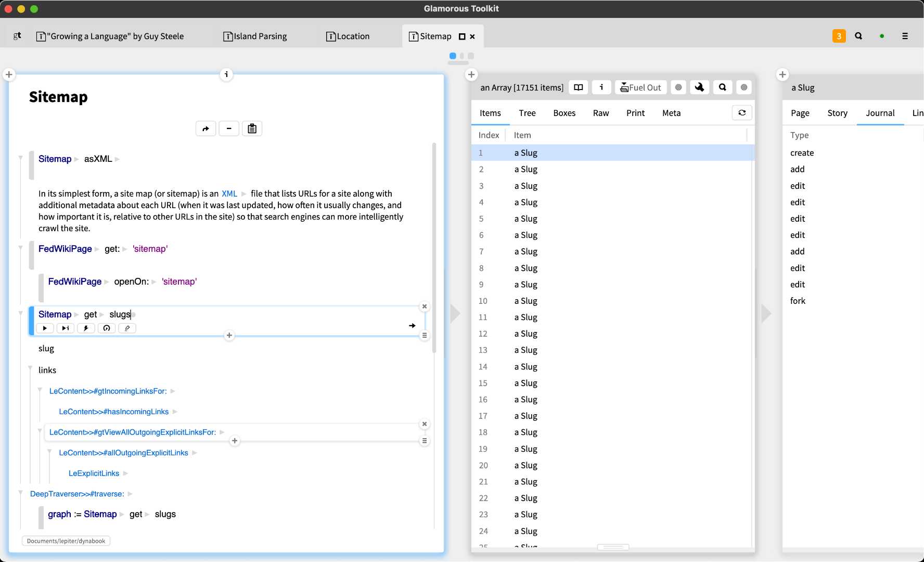Collapse the 'Sitemap asXML' snippet triangle
The height and width of the screenshot is (562, 924).
[21, 158]
